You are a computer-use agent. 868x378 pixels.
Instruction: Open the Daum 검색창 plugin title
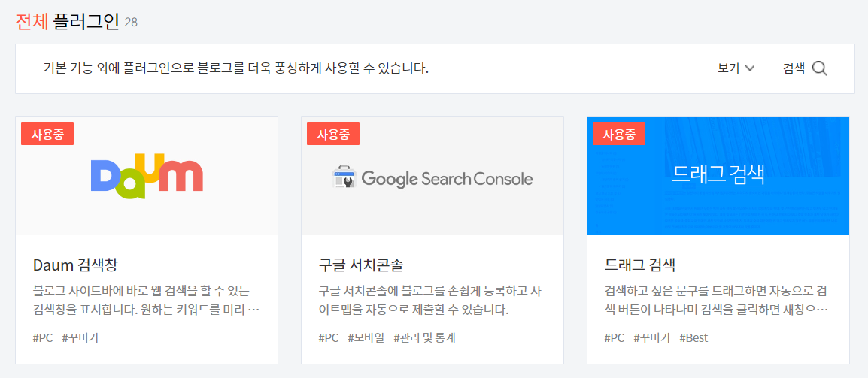pyautogui.click(x=74, y=265)
